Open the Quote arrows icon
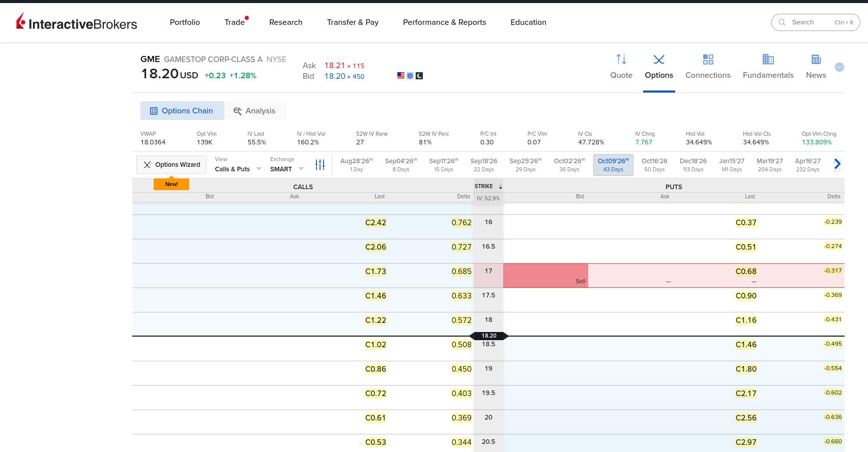This screenshot has height=452, width=868. (x=621, y=59)
